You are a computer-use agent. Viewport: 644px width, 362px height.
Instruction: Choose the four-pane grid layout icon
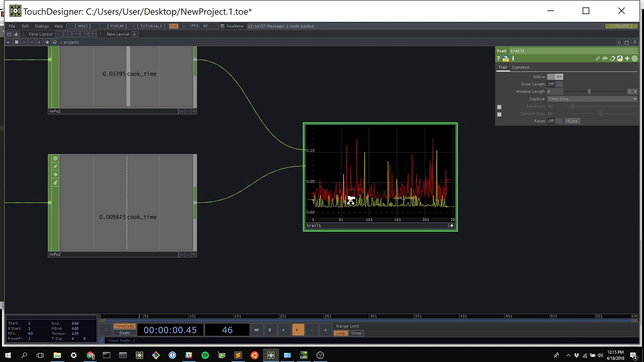[x=93, y=34]
